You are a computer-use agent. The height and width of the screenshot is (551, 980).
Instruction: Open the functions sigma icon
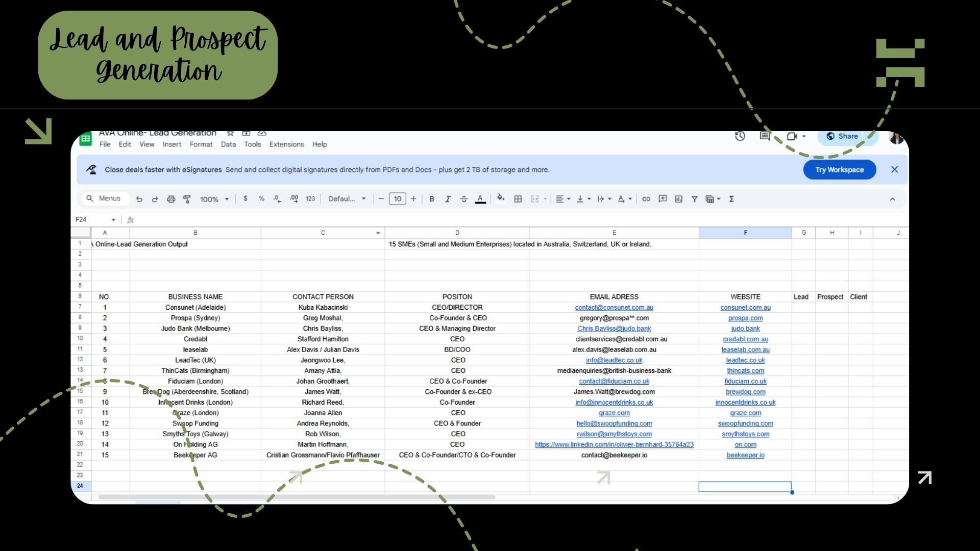click(731, 199)
